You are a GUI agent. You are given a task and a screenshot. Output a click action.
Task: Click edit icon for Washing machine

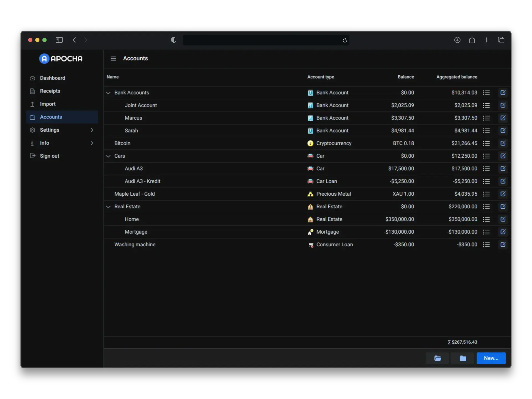click(x=503, y=244)
